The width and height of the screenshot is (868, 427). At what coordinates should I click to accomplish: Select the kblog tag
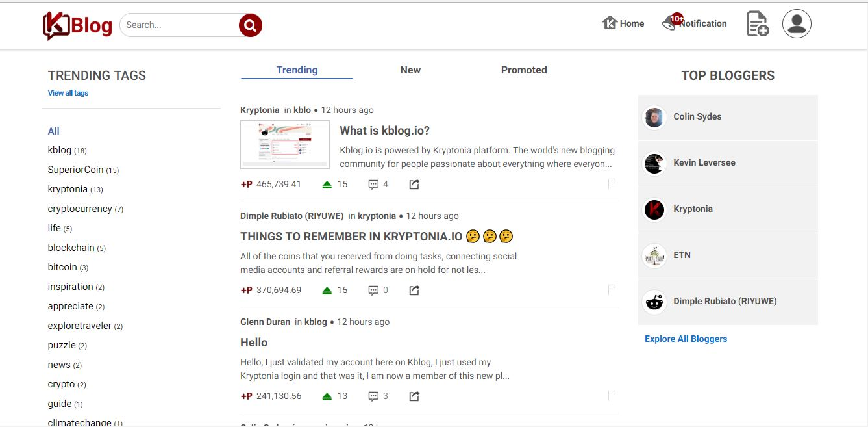click(x=67, y=150)
